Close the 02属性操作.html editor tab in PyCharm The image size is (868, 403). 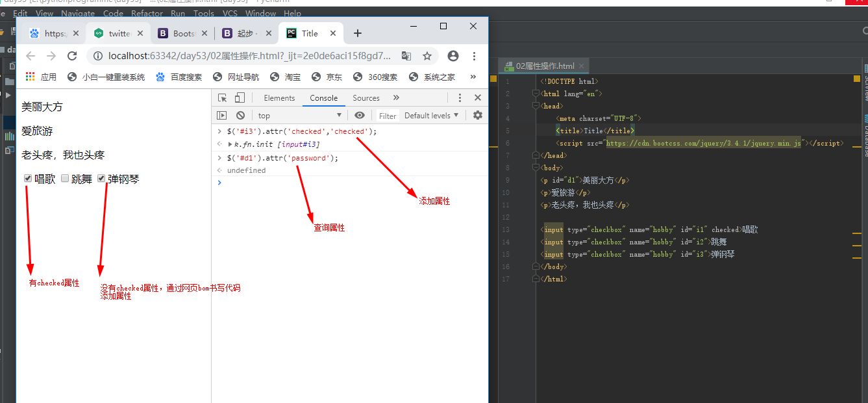[582, 66]
